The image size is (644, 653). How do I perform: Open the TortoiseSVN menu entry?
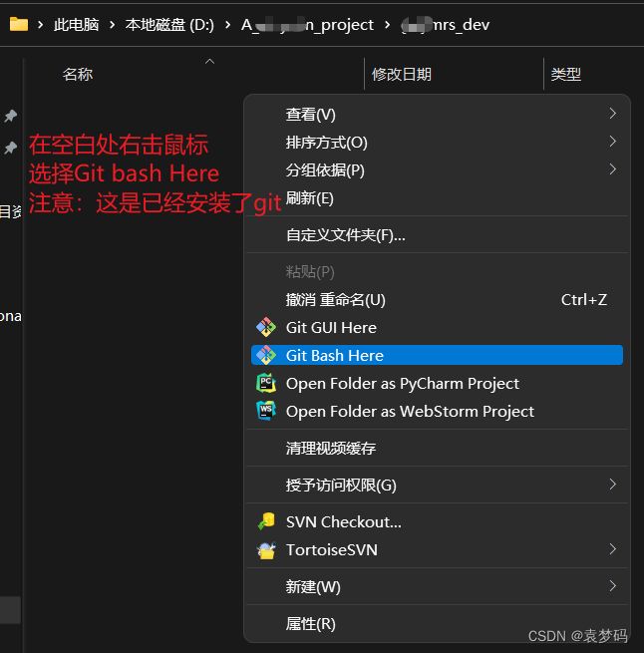(437, 549)
